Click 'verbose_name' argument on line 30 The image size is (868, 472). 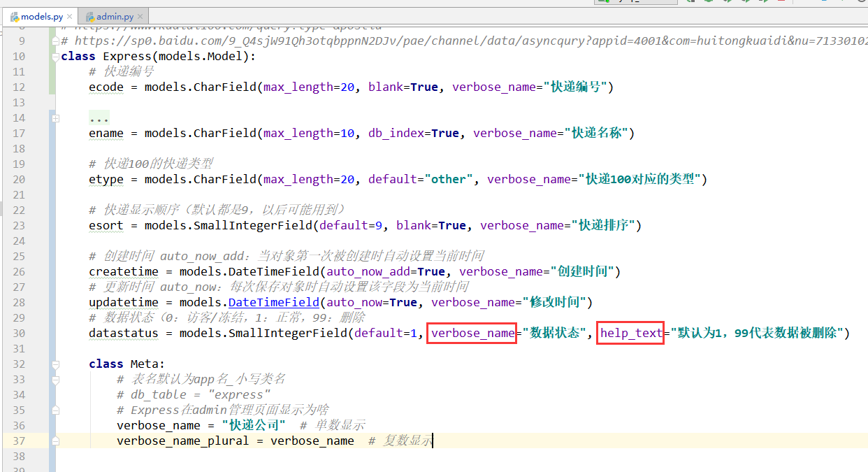pyautogui.click(x=473, y=333)
